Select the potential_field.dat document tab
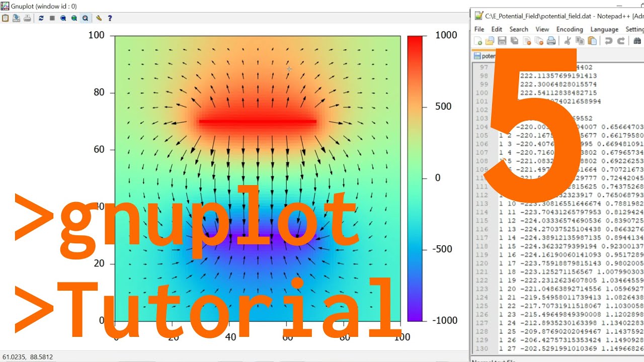Screen dimensions: 644x362 point(484,56)
